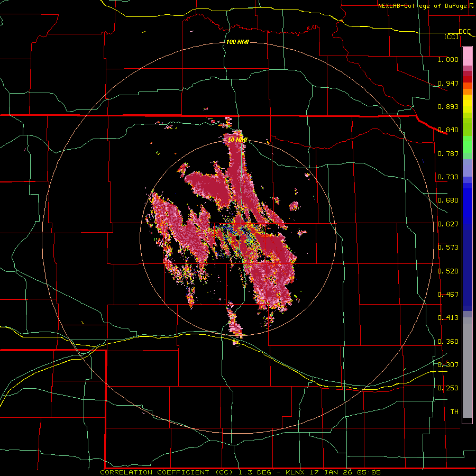Screen dimensions: 476x476
Task: Click the 0.307 legend value
Action: click(x=448, y=365)
